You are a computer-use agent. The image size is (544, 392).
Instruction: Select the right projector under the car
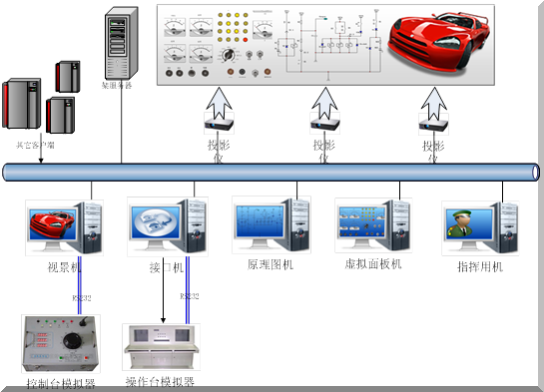click(433, 125)
